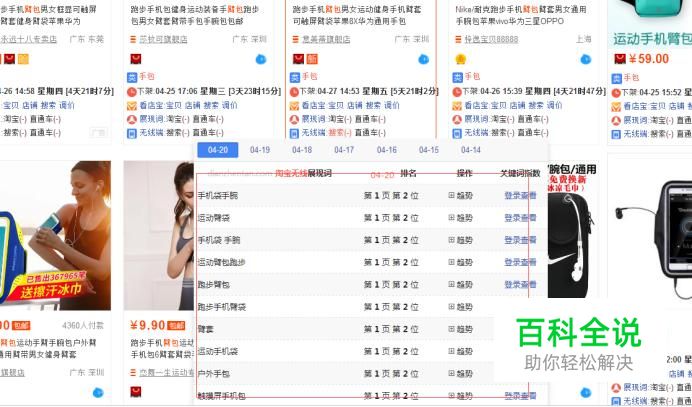Click the red clock icon before 下架:04-25 17:06
The width and height of the screenshot is (692, 407).
[132, 92]
